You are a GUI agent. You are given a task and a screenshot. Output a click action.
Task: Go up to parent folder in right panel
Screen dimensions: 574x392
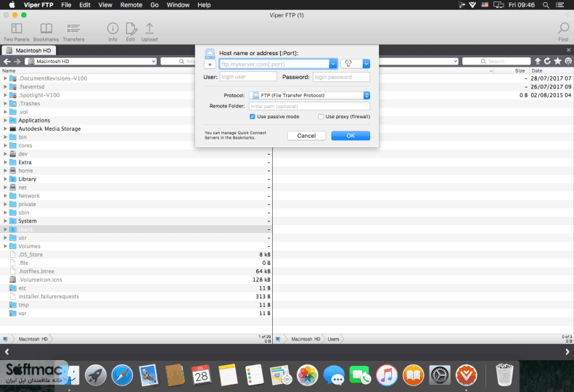click(538, 61)
